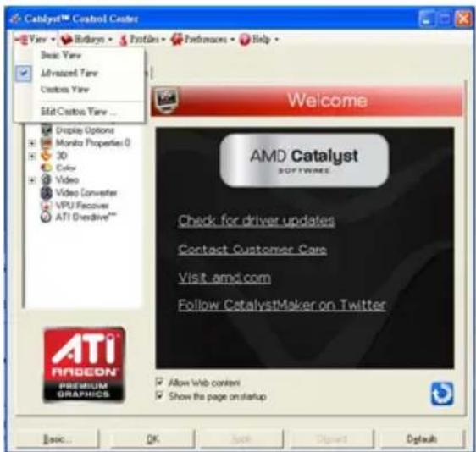Viewport: 476px width, 452px height.
Task: Click the AMD Catalyst Software badge
Action: tap(304, 160)
